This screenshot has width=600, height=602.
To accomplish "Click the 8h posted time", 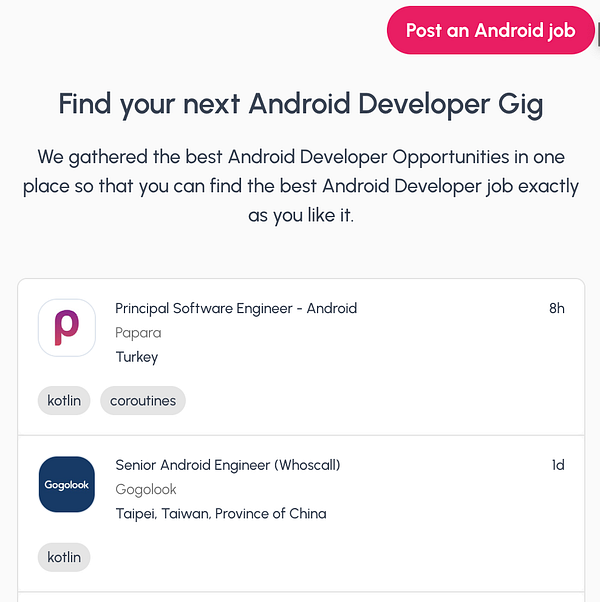I will 557,308.
